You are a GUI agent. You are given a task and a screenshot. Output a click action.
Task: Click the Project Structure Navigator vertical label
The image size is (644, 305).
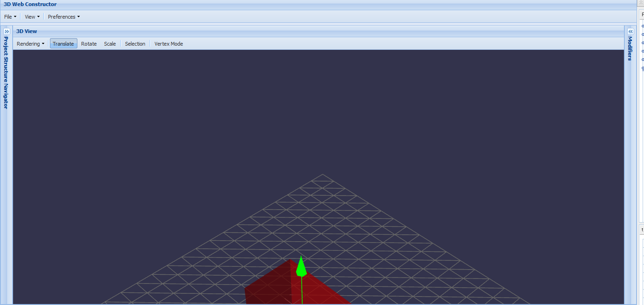coord(6,73)
